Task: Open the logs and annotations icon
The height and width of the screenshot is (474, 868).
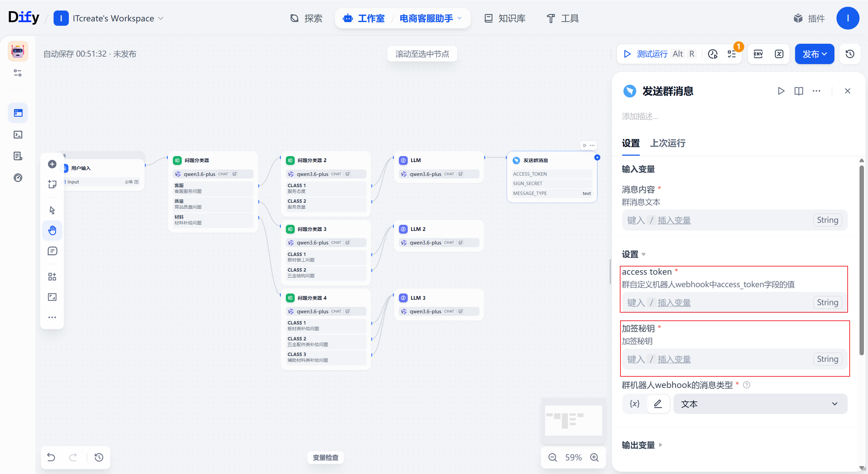Action: tap(18, 156)
